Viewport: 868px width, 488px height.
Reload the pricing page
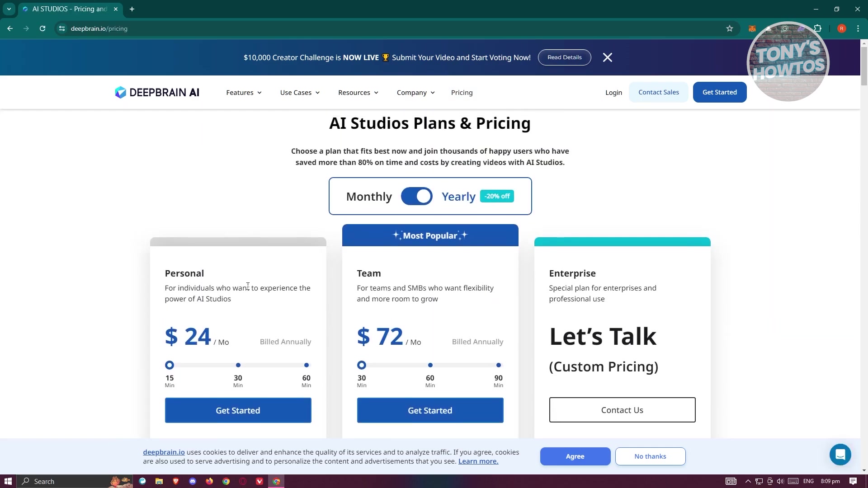coord(42,28)
